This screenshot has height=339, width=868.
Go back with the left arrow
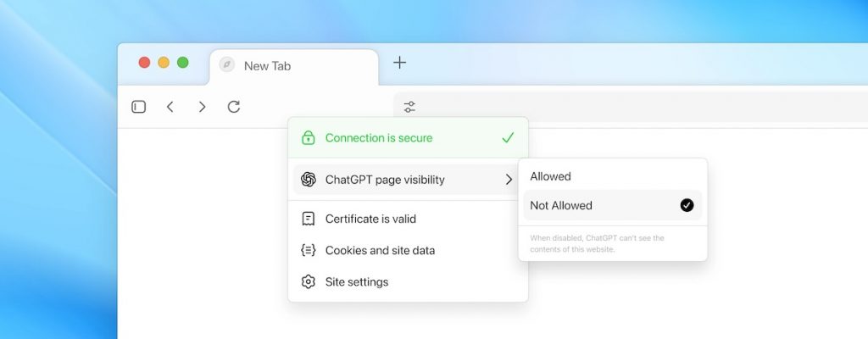[170, 107]
